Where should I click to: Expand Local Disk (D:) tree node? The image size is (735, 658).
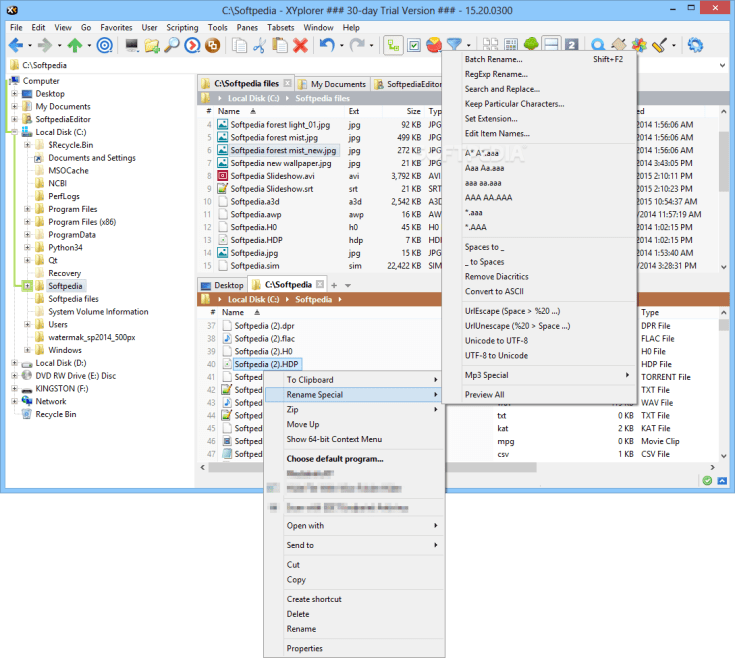click(x=15, y=363)
